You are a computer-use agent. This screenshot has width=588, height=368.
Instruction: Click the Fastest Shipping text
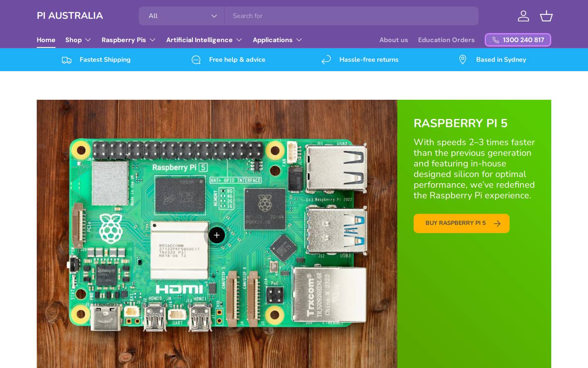[105, 60]
